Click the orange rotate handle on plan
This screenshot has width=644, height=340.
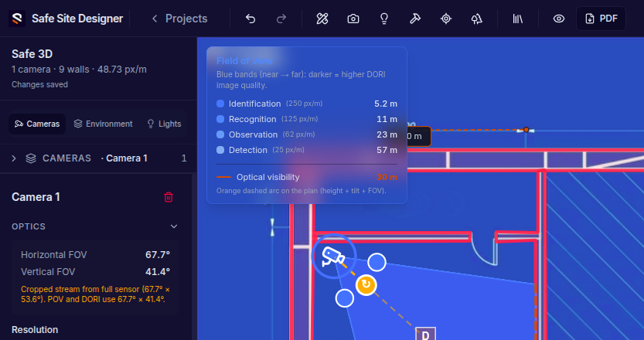pos(366,284)
